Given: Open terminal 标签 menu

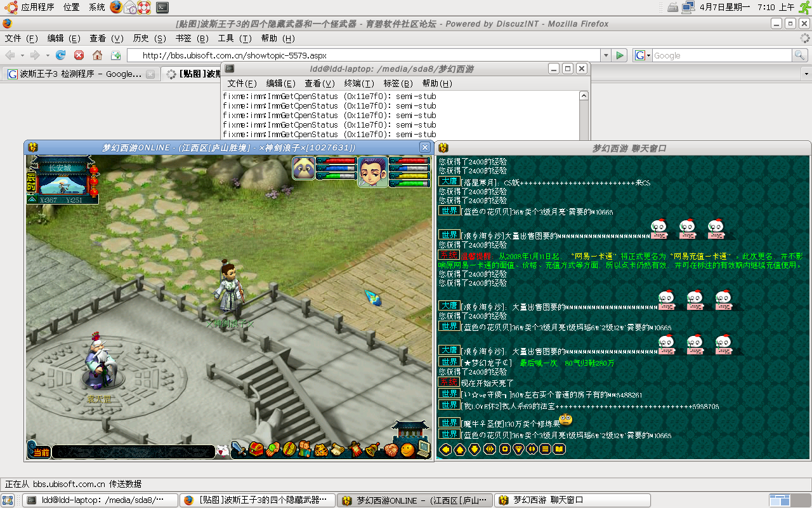Looking at the screenshot, I should (x=398, y=83).
